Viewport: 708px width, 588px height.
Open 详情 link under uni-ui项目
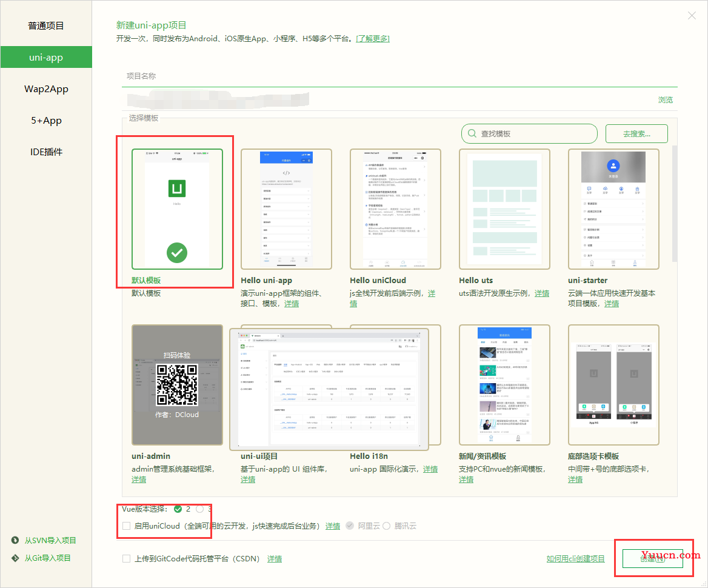[x=248, y=479]
